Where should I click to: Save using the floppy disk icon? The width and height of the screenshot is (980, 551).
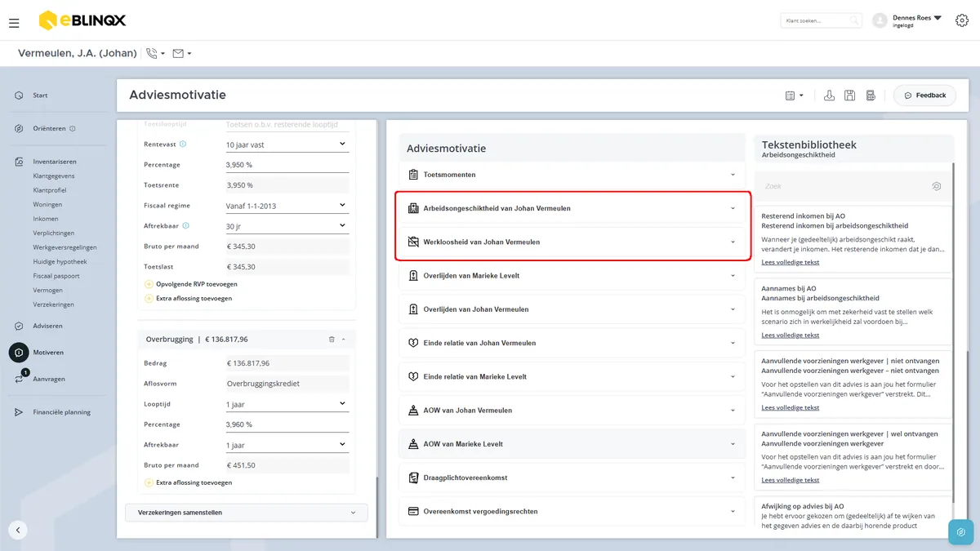tap(849, 96)
